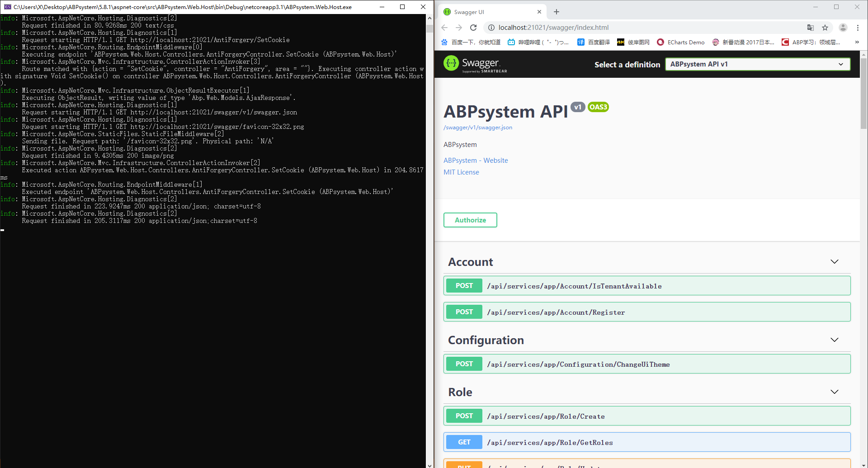Click the Role section heading

tap(460, 392)
